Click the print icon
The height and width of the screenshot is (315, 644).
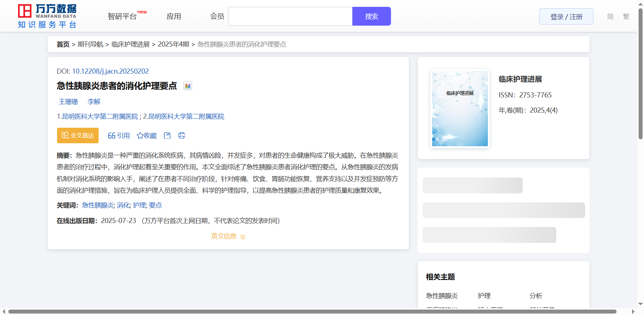pos(182,135)
